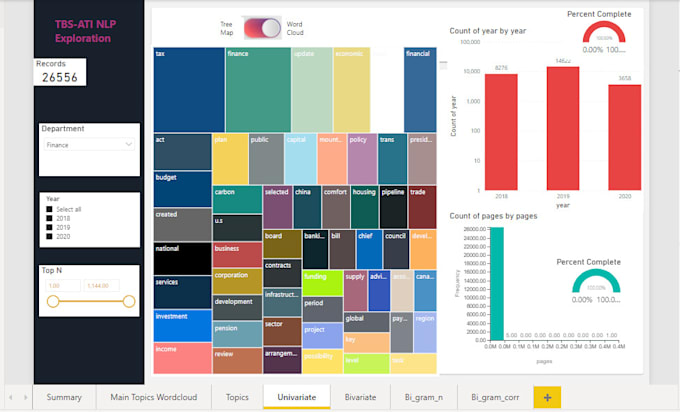
Task: Check the 2020 year checkbox
Action: (x=49, y=236)
